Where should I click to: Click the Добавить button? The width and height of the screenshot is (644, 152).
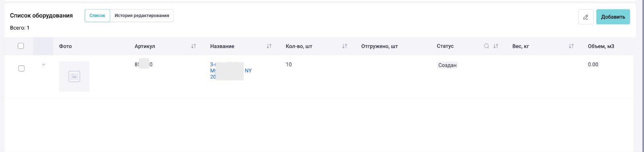pyautogui.click(x=613, y=17)
